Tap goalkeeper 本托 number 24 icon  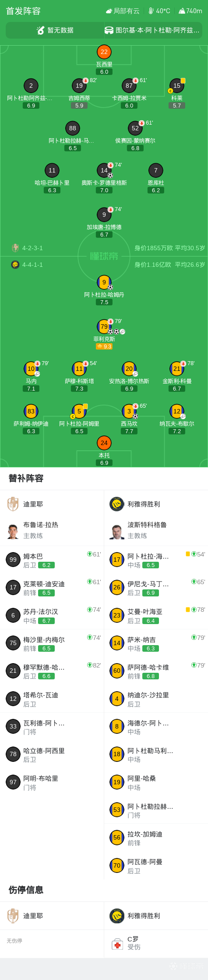[104, 443]
